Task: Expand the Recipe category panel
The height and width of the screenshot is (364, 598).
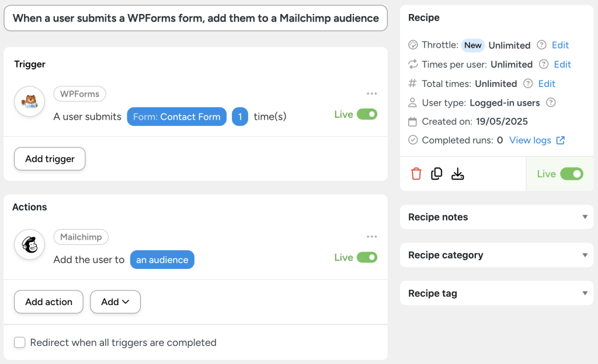Action: click(x=585, y=255)
